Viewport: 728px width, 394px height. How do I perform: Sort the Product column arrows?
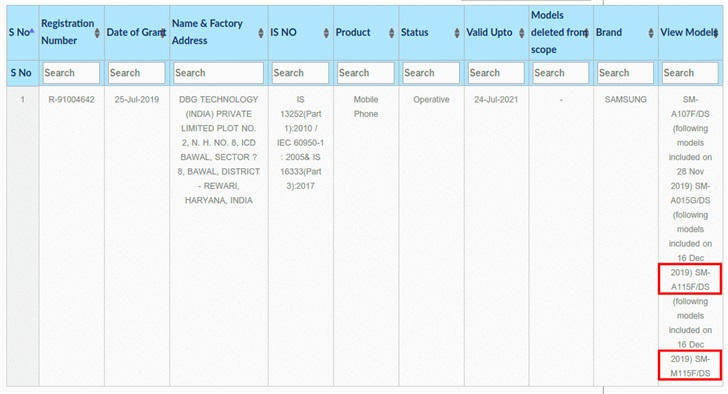(391, 32)
